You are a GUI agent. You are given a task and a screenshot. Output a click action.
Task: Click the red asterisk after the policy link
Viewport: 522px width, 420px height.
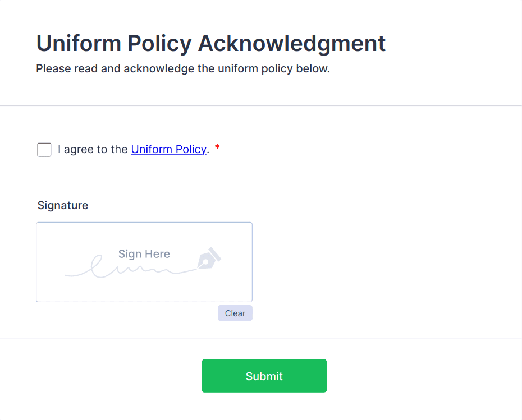(x=217, y=147)
